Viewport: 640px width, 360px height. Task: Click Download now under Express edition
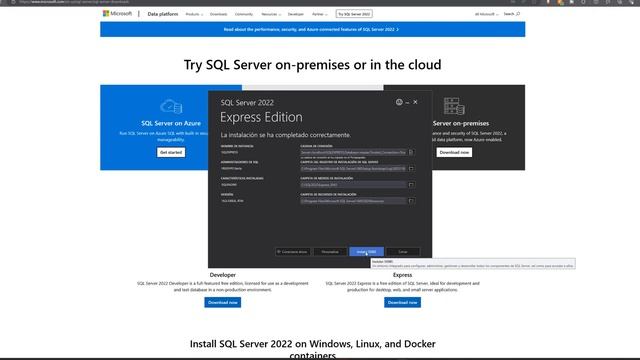coord(402,302)
